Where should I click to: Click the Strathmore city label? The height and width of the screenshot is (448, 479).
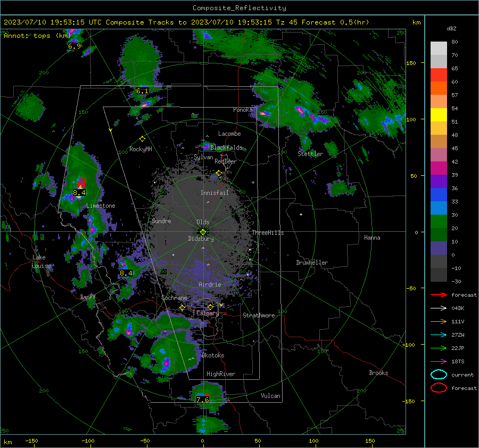259,315
